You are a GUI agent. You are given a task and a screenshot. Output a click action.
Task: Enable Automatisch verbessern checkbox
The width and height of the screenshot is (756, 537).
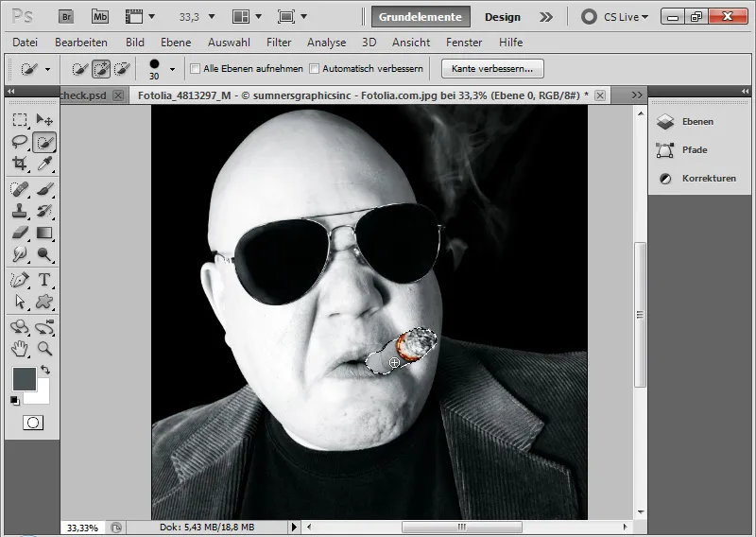(x=315, y=68)
